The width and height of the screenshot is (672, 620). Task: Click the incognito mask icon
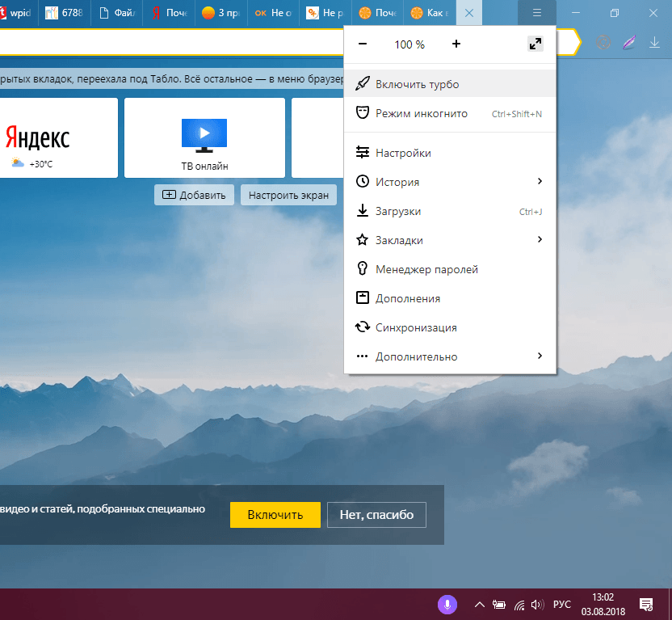point(363,113)
